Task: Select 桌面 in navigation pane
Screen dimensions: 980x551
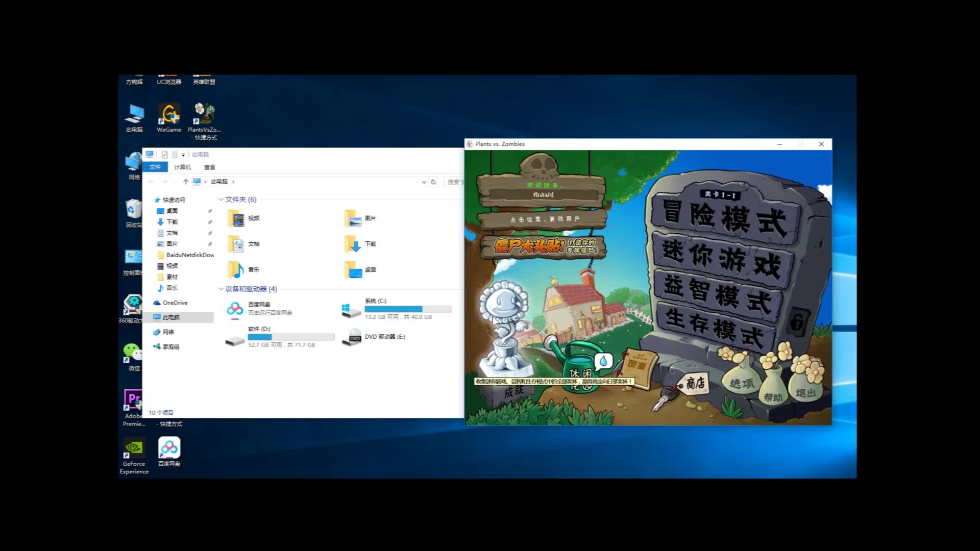Action: click(x=167, y=211)
